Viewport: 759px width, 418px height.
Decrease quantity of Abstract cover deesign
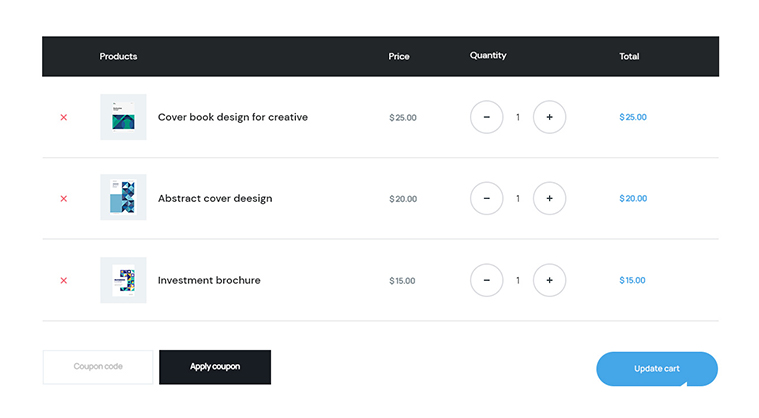[486, 198]
